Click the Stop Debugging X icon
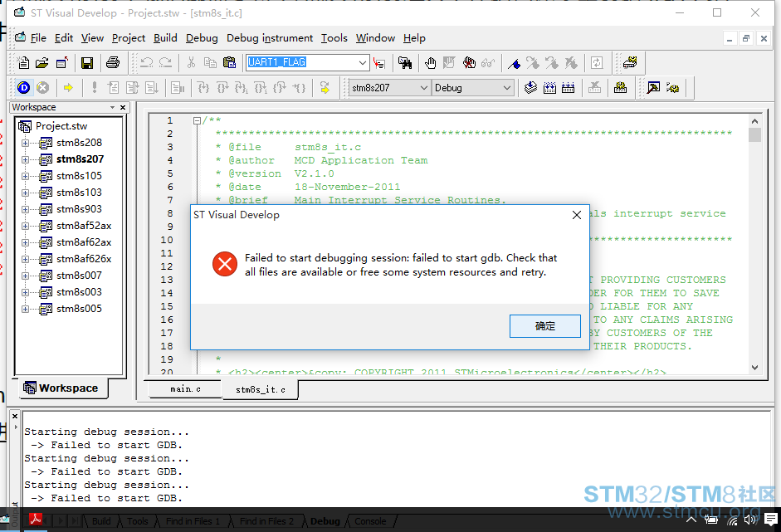781x532 pixels. pyautogui.click(x=43, y=88)
